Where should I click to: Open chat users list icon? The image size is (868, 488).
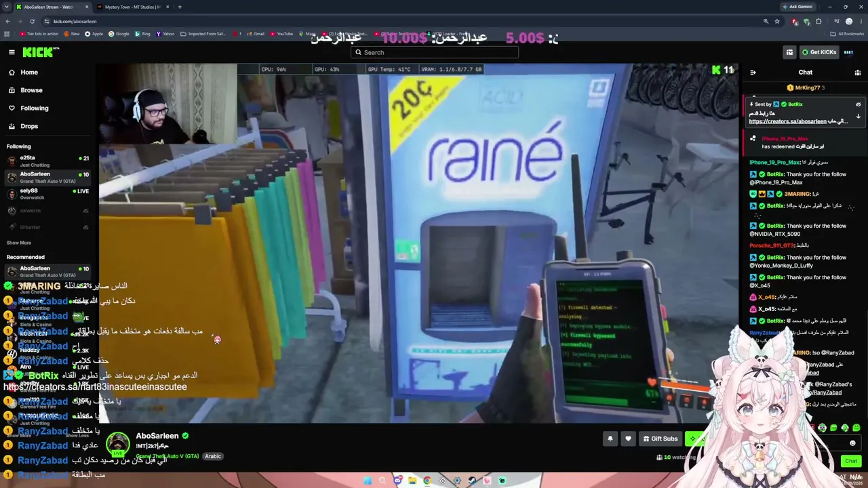pos(858,73)
